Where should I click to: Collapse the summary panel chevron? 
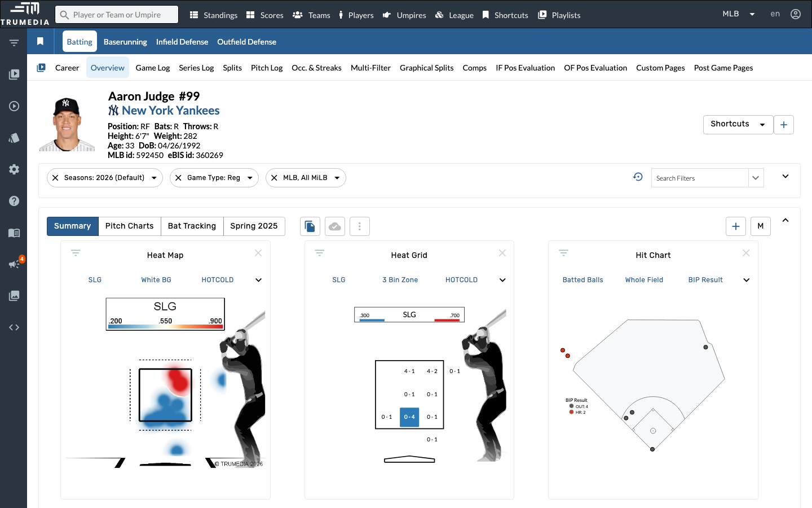[785, 220]
